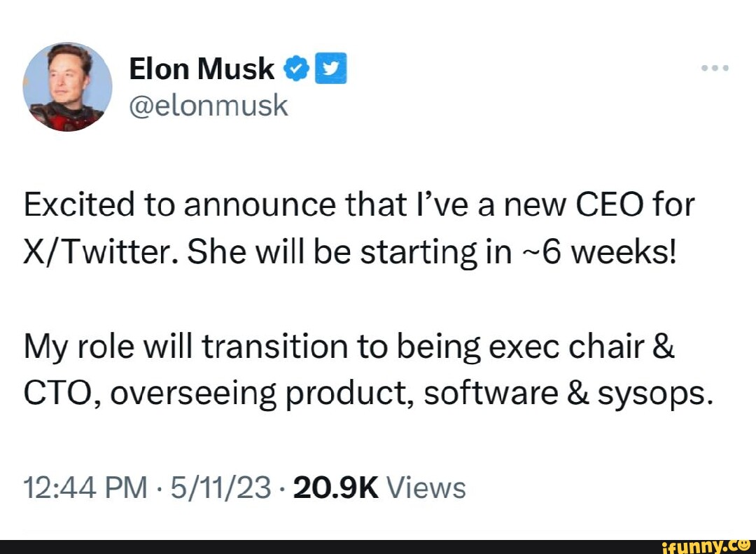Open the @elonmusk handle link

tap(208, 105)
